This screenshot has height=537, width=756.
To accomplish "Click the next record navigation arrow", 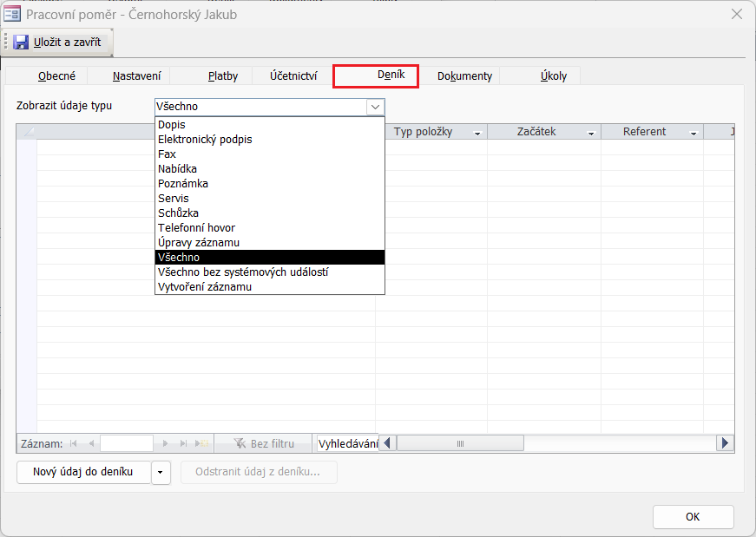I will tap(165, 443).
